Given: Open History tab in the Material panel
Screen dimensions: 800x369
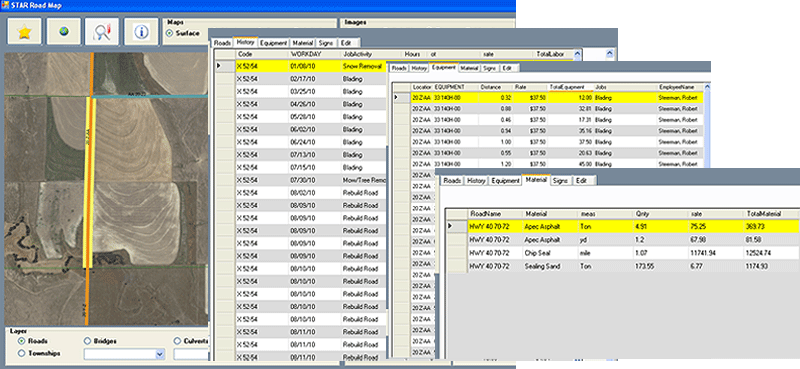Looking at the screenshot, I should coord(477,181).
